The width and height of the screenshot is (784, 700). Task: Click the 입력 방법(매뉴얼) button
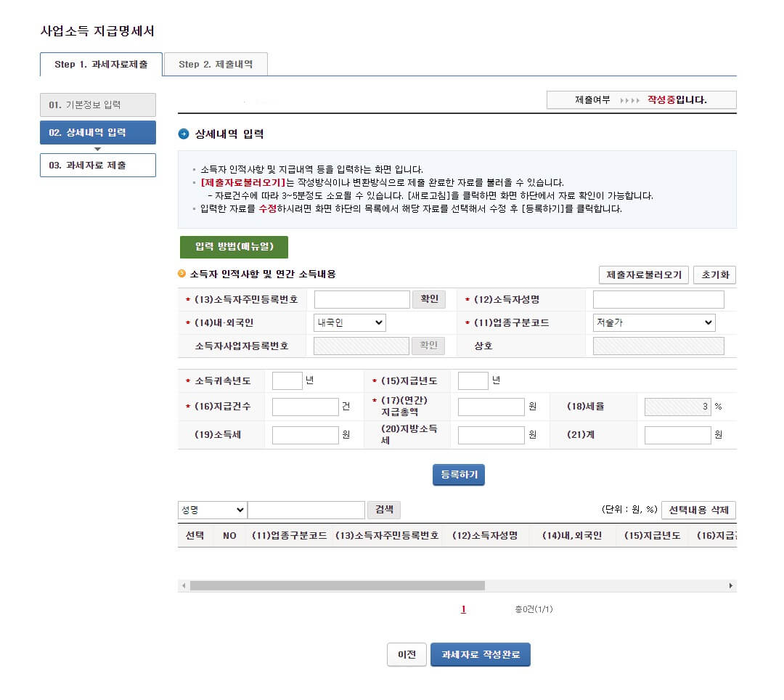pyautogui.click(x=233, y=247)
